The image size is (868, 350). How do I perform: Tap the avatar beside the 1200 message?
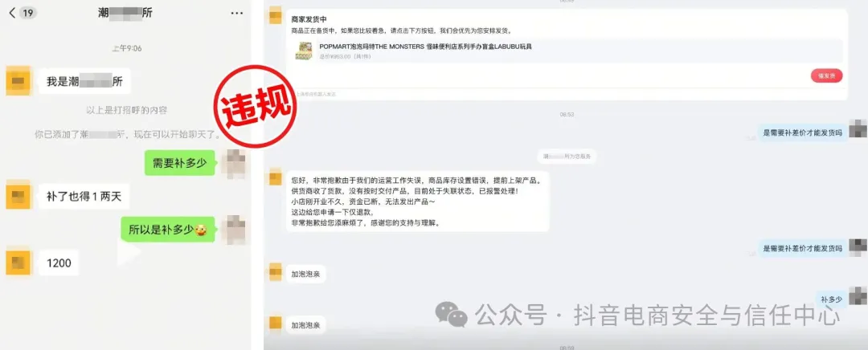coord(18,262)
